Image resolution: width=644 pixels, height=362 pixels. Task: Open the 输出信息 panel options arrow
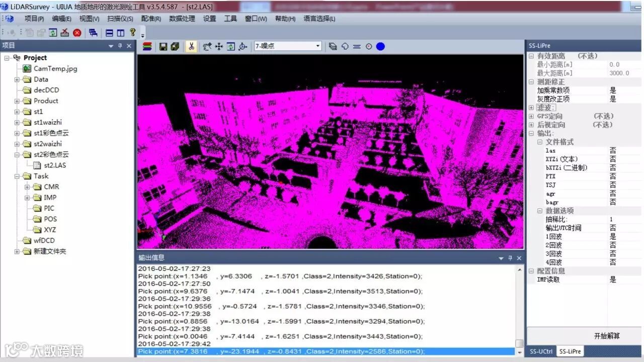[501, 258]
